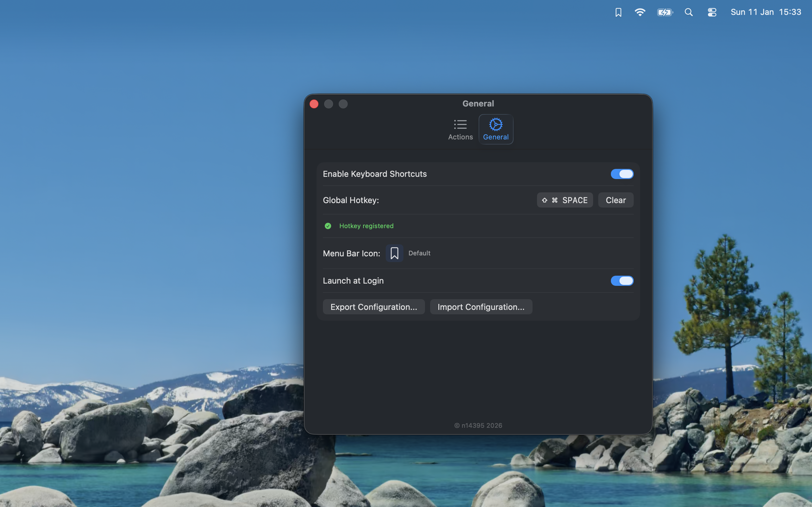812x507 pixels.
Task: Turn off Launch at Login
Action: click(x=622, y=281)
